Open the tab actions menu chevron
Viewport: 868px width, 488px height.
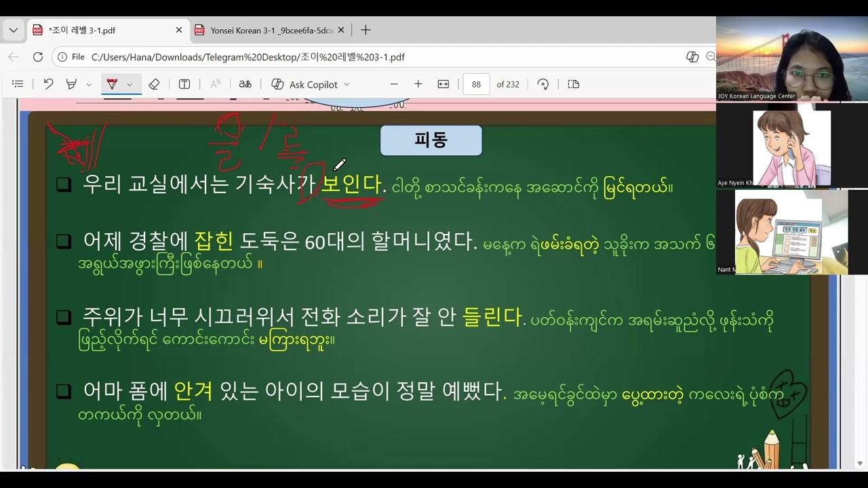click(x=13, y=30)
